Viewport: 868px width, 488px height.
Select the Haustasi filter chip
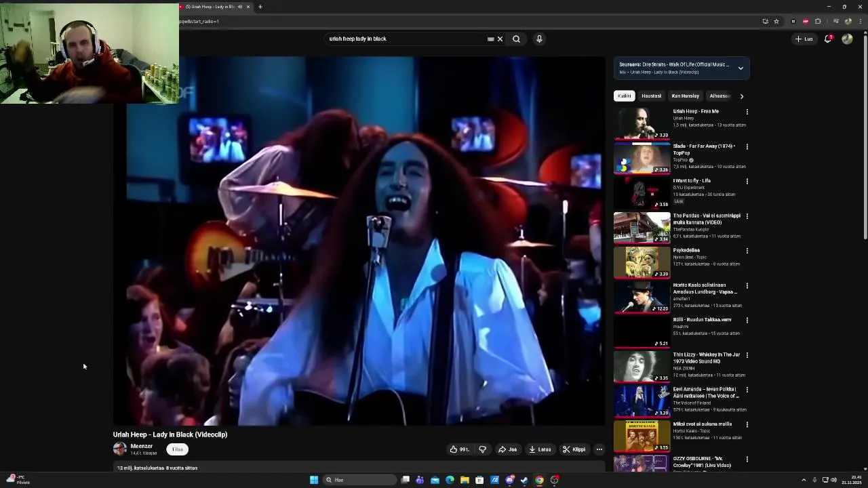pos(651,96)
